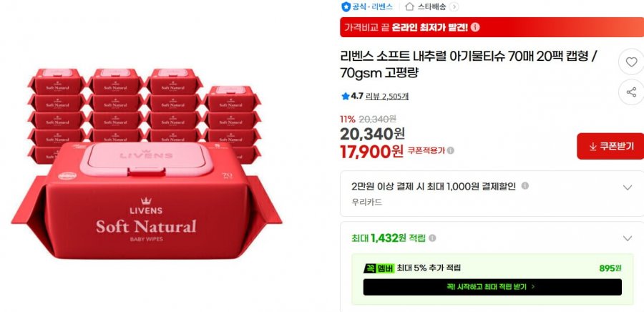Image resolution: width=644 pixels, height=312 pixels.
Task: Click info icon beside 쿠폰적용가
Action: coord(451,151)
